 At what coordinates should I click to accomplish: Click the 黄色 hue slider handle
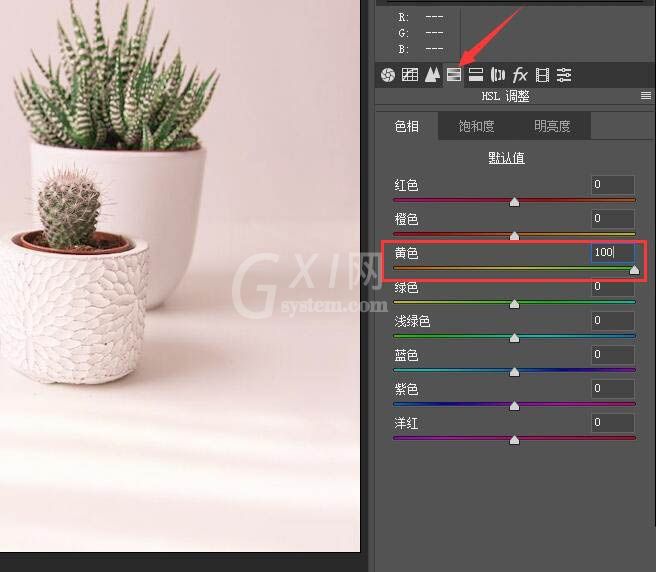click(634, 270)
